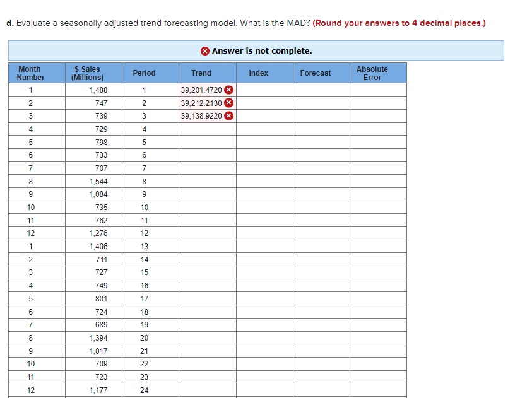Click the Period column header
Screen dimensions: 532x398
pos(151,73)
